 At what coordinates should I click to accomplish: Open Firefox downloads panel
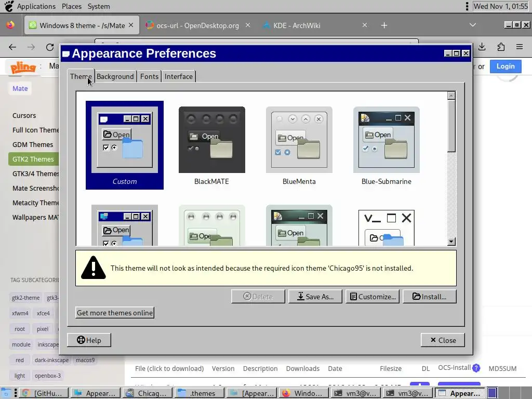482,47
